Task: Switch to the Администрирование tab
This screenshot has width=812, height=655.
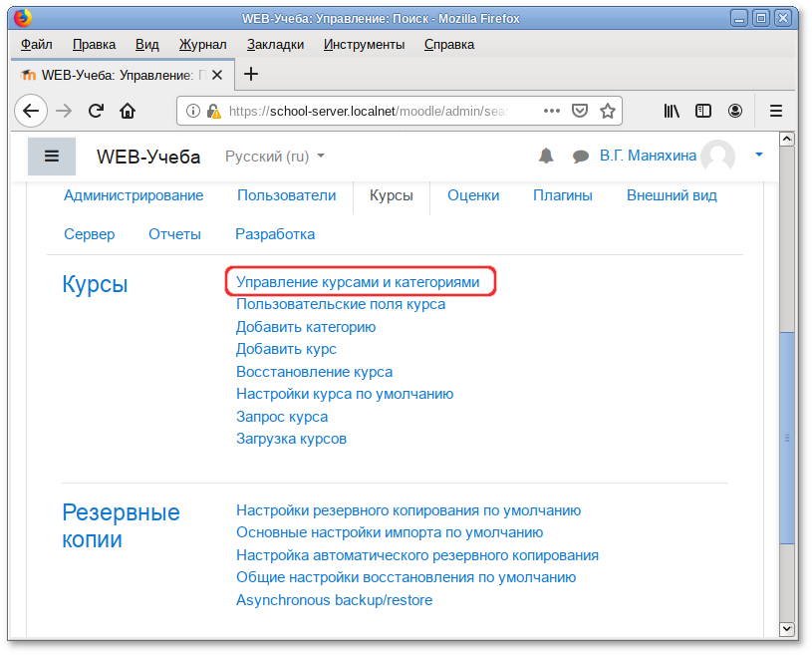Action: click(x=134, y=195)
